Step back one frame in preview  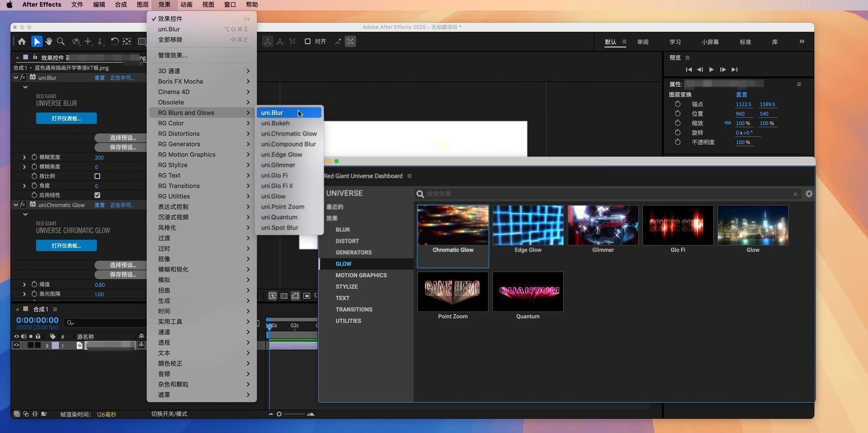pyautogui.click(x=700, y=70)
